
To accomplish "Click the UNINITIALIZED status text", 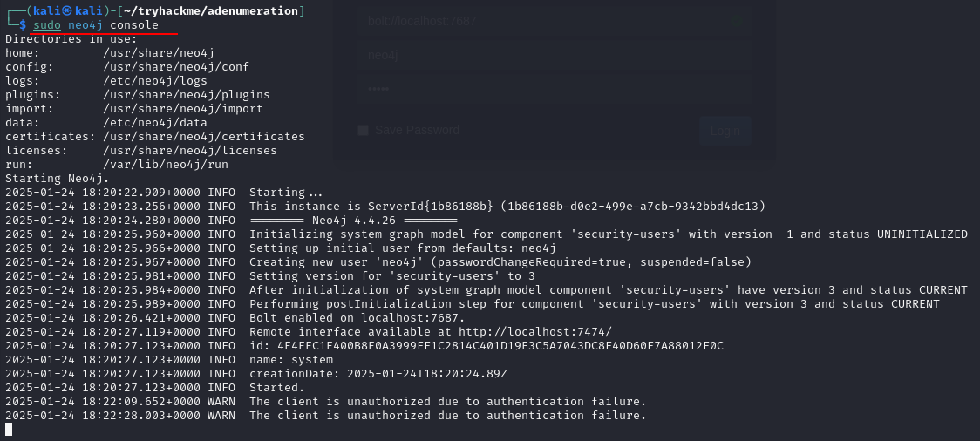I will click(922, 234).
